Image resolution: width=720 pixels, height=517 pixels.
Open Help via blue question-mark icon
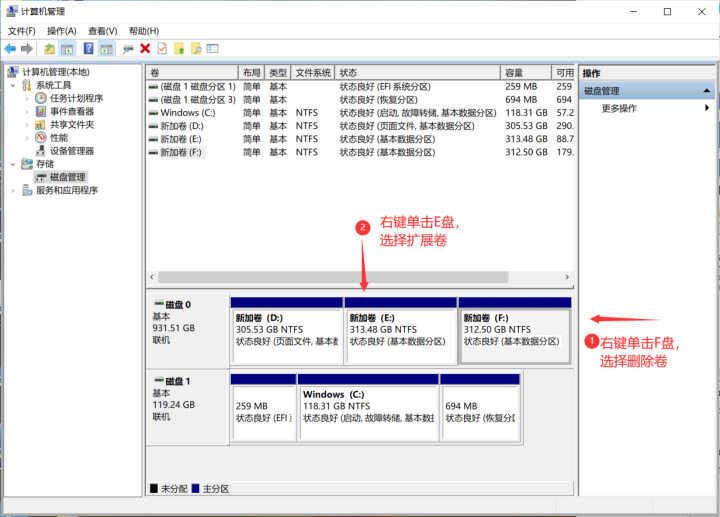tap(89, 48)
